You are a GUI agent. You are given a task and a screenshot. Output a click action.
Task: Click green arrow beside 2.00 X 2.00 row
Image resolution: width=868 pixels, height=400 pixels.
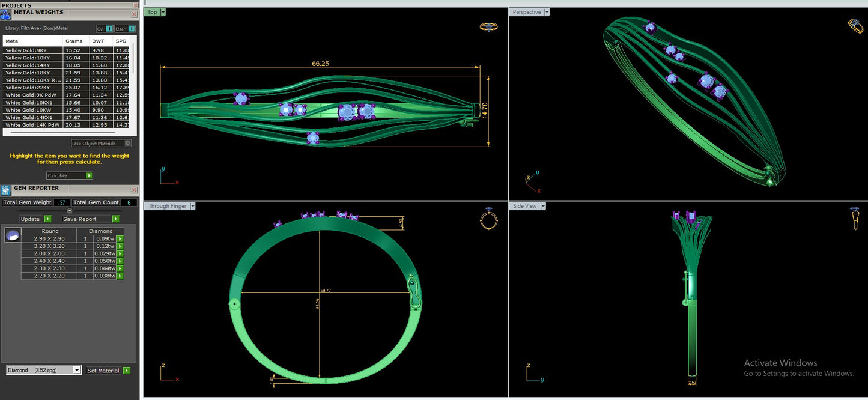120,254
